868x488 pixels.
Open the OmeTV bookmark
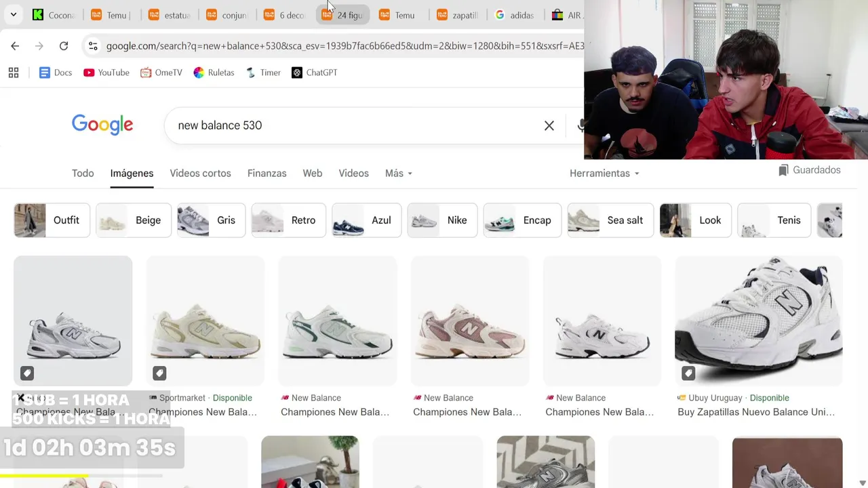[x=161, y=73]
